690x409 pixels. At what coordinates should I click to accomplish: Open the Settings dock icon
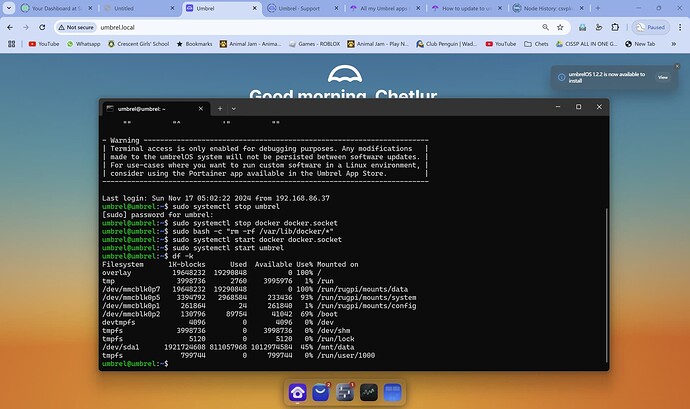345,392
